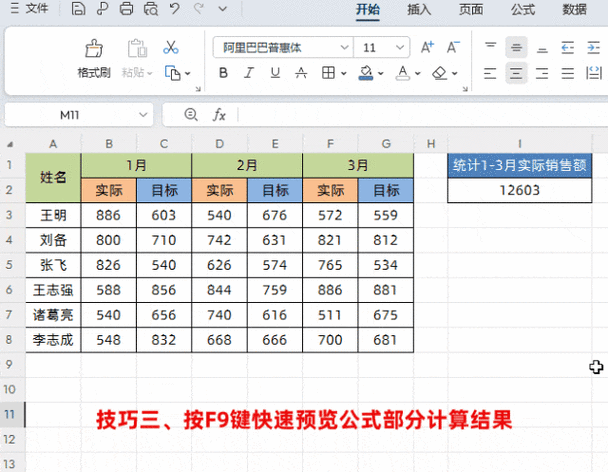Click the borders grid icon
The width and height of the screenshot is (608, 472).
click(328, 73)
